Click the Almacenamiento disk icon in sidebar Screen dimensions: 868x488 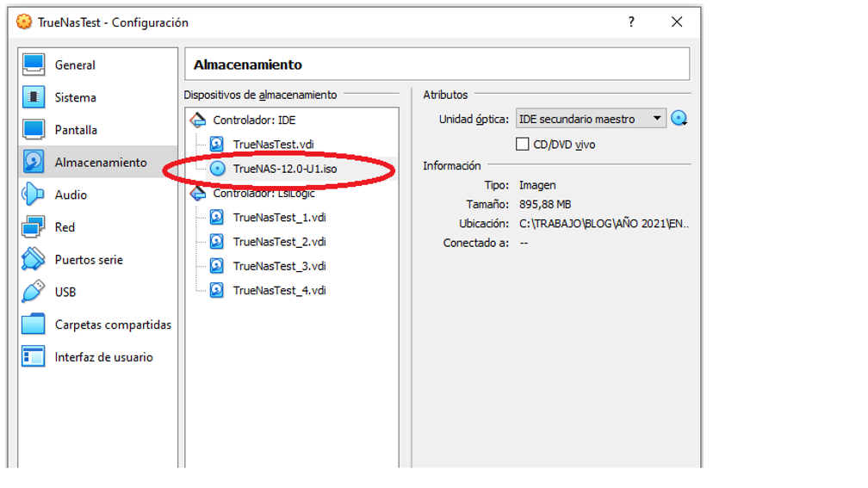pyautogui.click(x=34, y=162)
